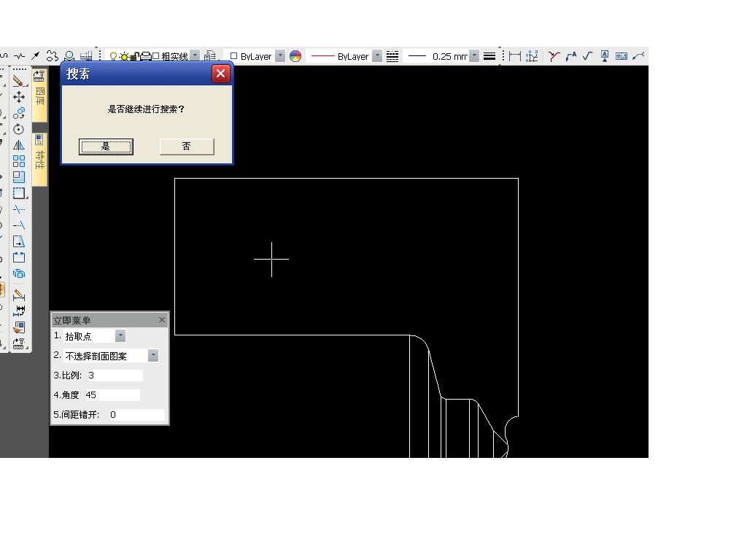This screenshot has height=560, width=747.
Task: Toggle the layer lightbulb on/off icon
Action: pyautogui.click(x=113, y=57)
